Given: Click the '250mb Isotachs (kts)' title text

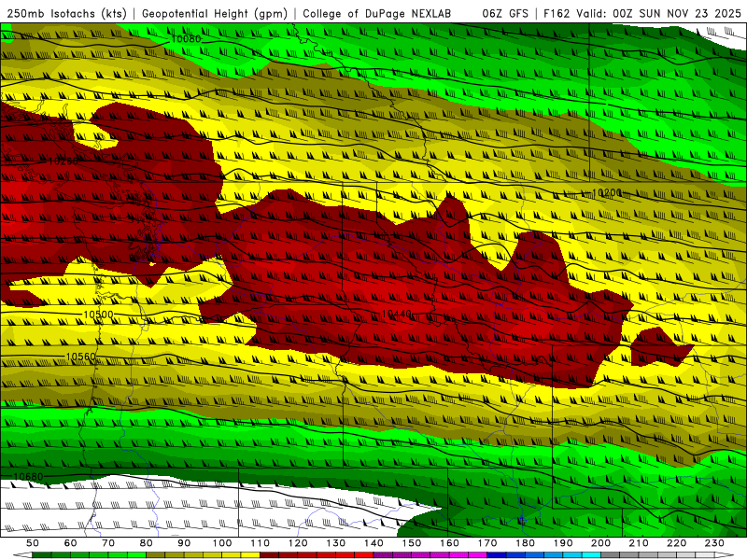Looking at the screenshot, I should point(66,13).
